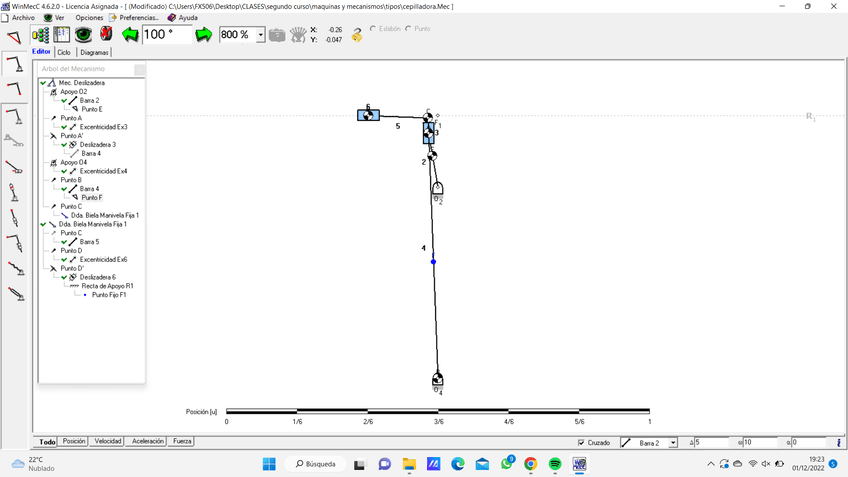Click the green right arrow to increase angle

(x=204, y=35)
